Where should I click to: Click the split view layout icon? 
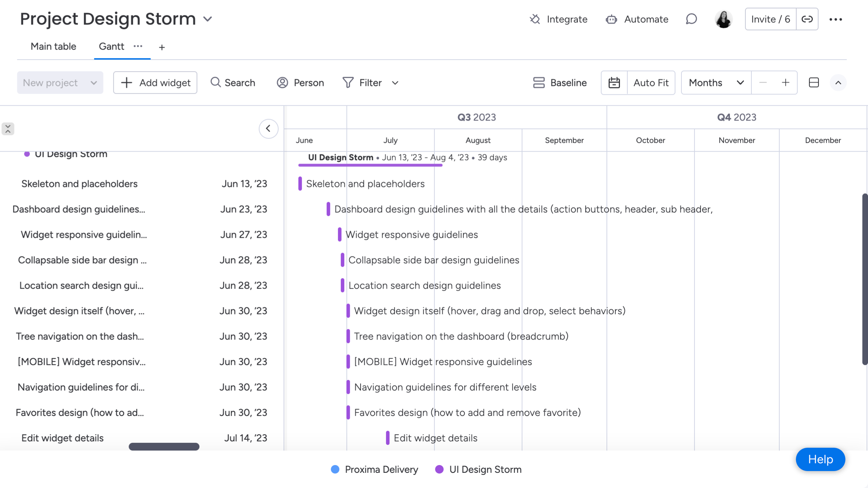click(814, 83)
